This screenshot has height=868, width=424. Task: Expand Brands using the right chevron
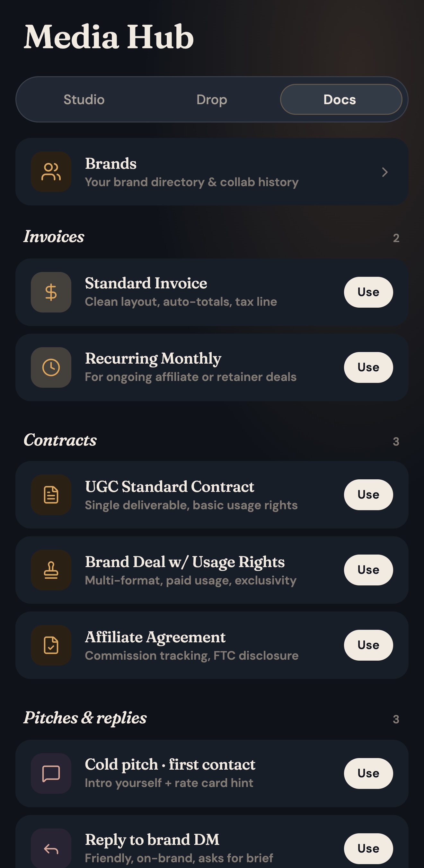pyautogui.click(x=385, y=172)
